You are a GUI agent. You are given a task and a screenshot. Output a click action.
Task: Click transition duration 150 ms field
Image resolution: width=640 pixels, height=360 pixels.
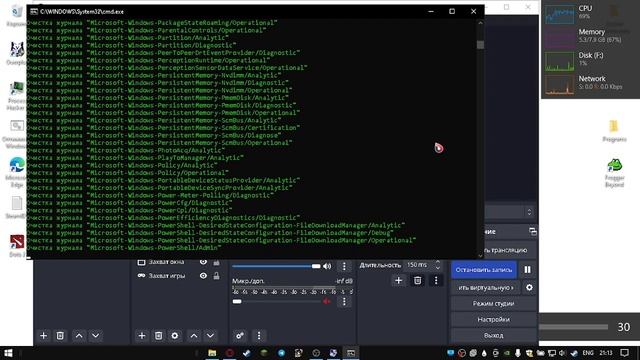(x=418, y=265)
